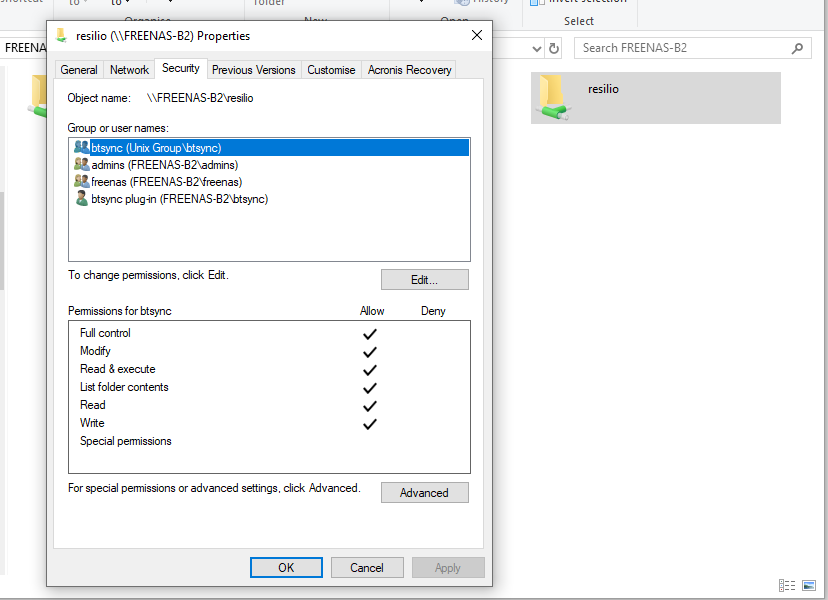Viewport: 828px width, 600px height.
Task: Click the Write Allow checkmark
Action: [x=370, y=424]
